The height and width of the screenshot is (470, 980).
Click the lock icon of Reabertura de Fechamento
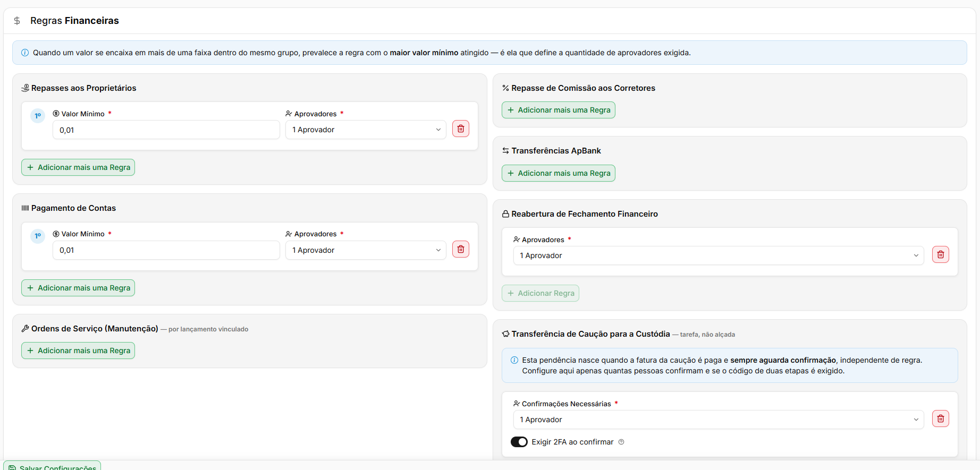click(x=505, y=214)
